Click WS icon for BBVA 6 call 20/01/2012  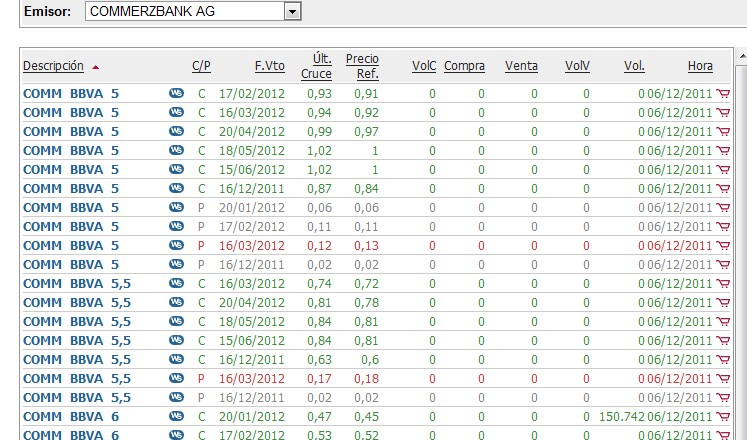tap(176, 416)
